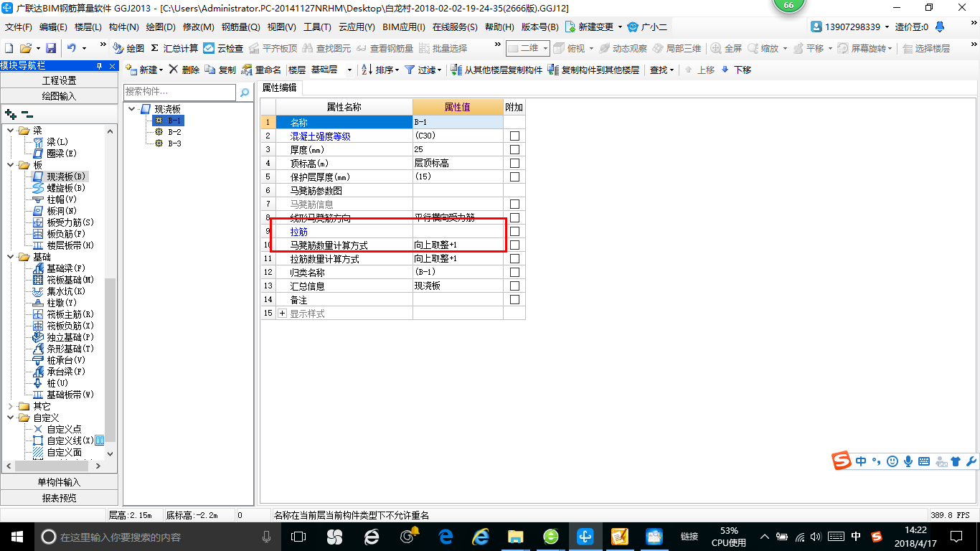Open the 工具(T) menu

pos(317,27)
